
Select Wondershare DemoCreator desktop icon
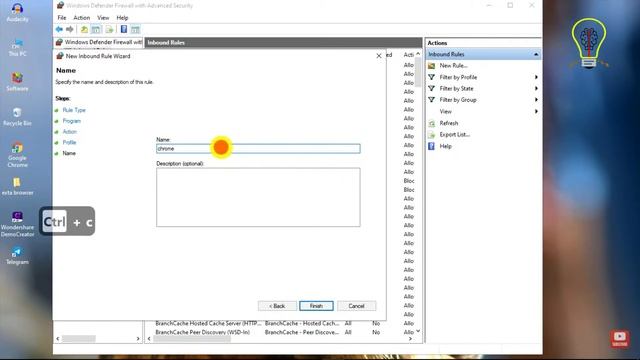point(17,224)
